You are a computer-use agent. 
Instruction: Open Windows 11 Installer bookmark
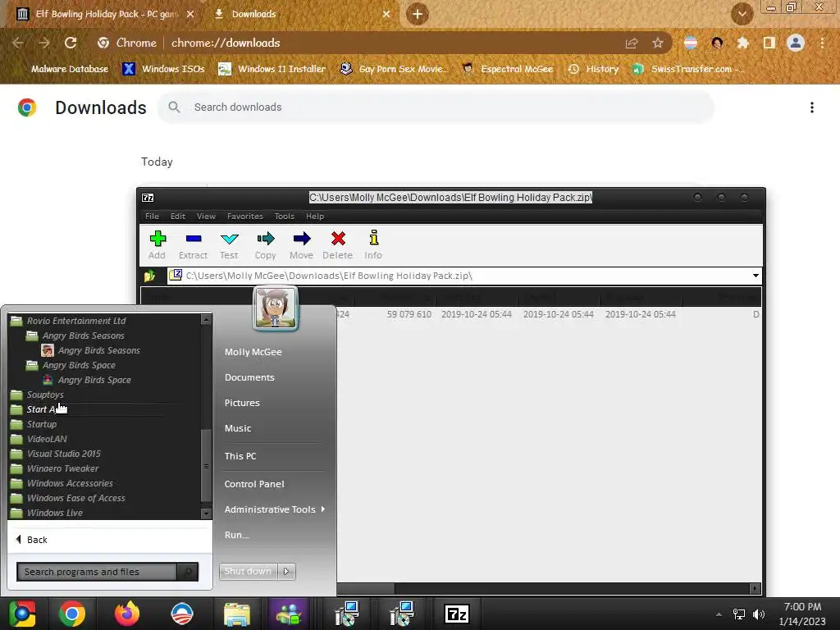click(x=272, y=69)
